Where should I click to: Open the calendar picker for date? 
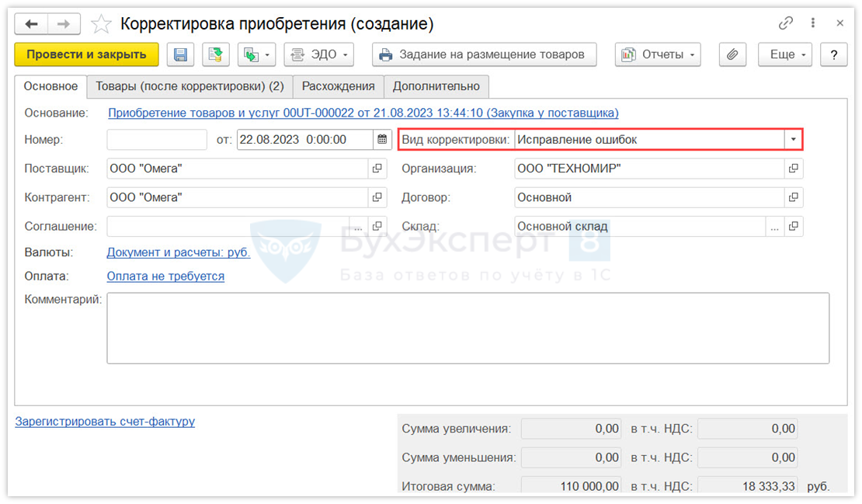click(382, 140)
